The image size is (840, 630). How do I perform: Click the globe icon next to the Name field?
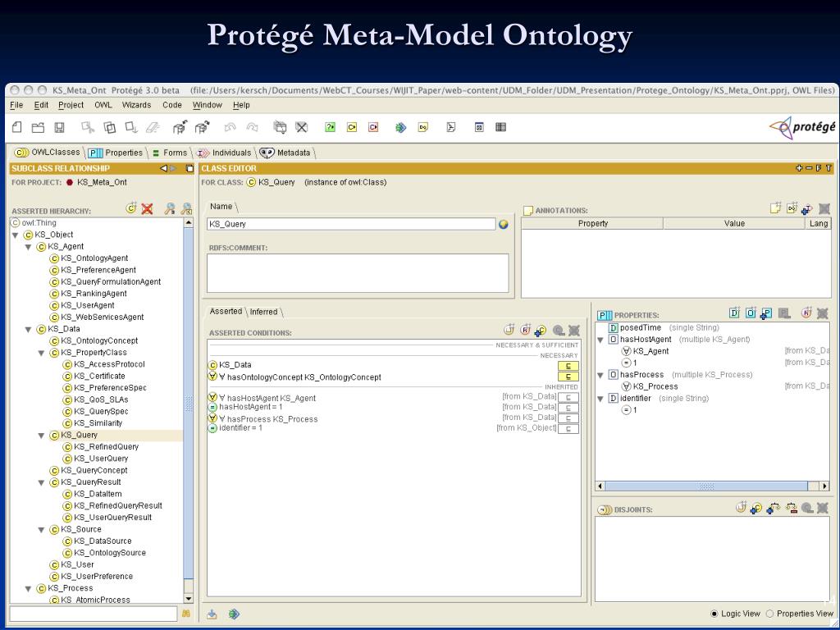point(503,225)
